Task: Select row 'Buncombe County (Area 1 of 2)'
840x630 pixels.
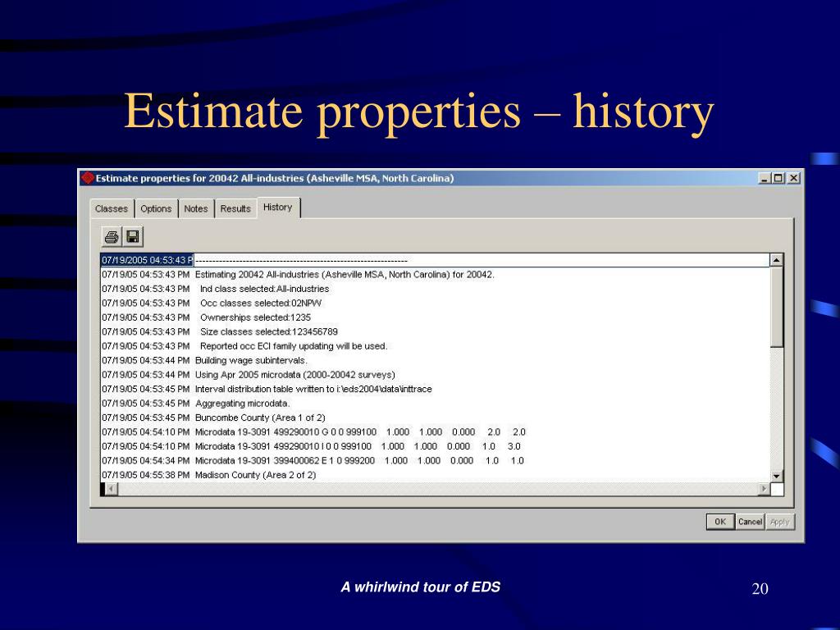Action: point(435,418)
